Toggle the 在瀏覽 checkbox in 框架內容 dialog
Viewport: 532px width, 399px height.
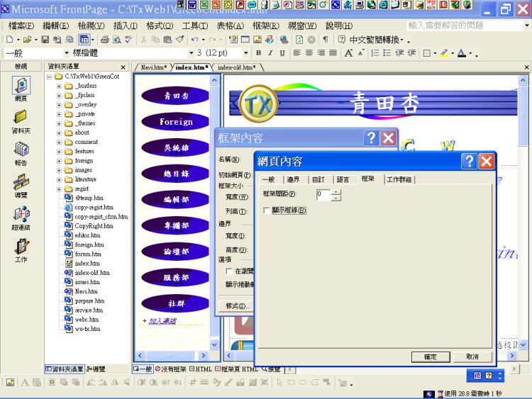click(228, 271)
